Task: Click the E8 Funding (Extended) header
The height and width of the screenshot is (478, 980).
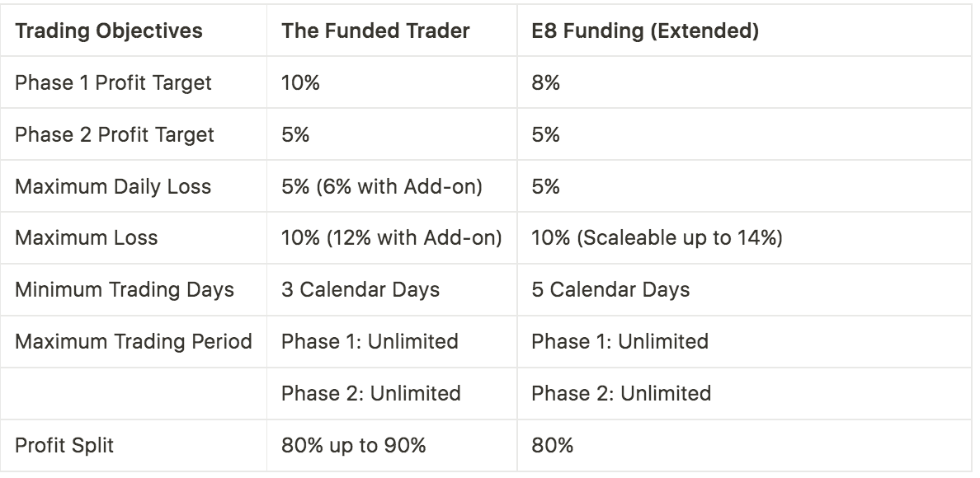Action: (x=645, y=30)
